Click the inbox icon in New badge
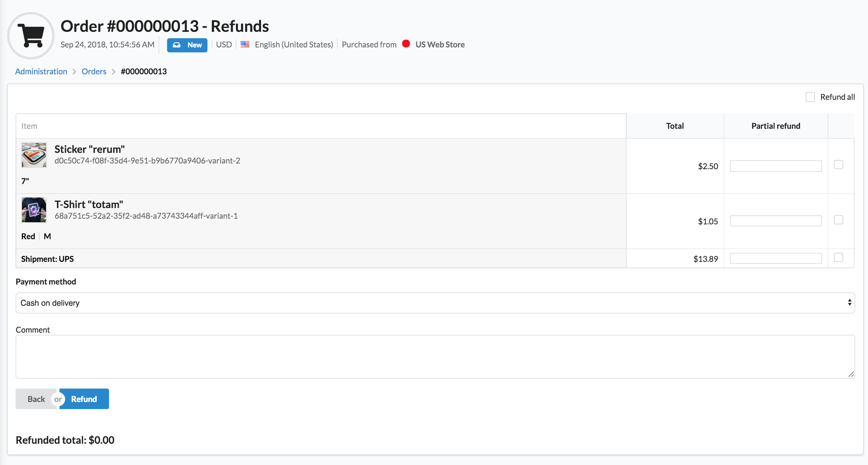This screenshot has width=868, height=465. pyautogui.click(x=177, y=45)
